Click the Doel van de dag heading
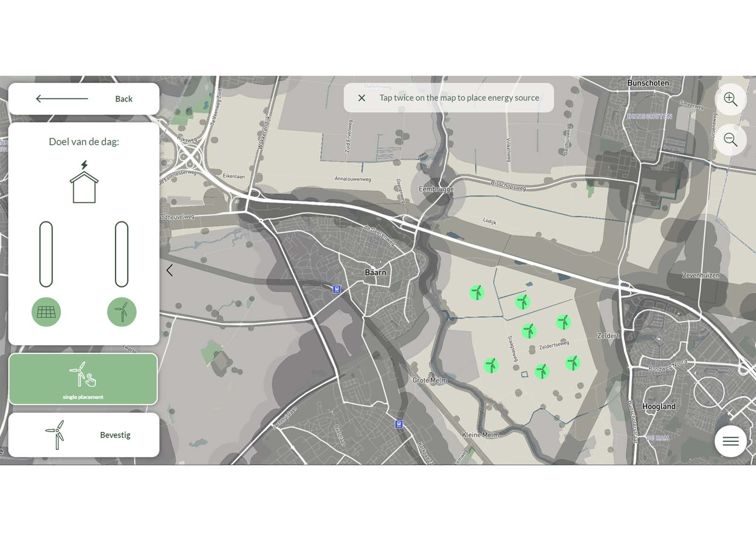756x535 pixels. coord(84,141)
